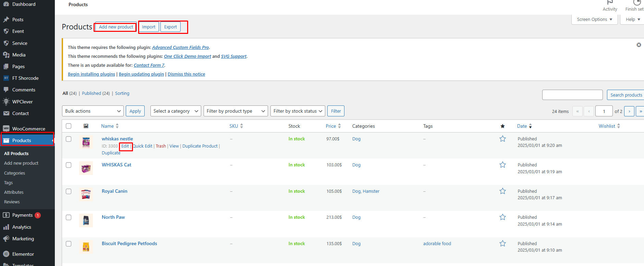Image resolution: width=644 pixels, height=266 pixels.
Task: Click Search products button
Action: pos(626,95)
